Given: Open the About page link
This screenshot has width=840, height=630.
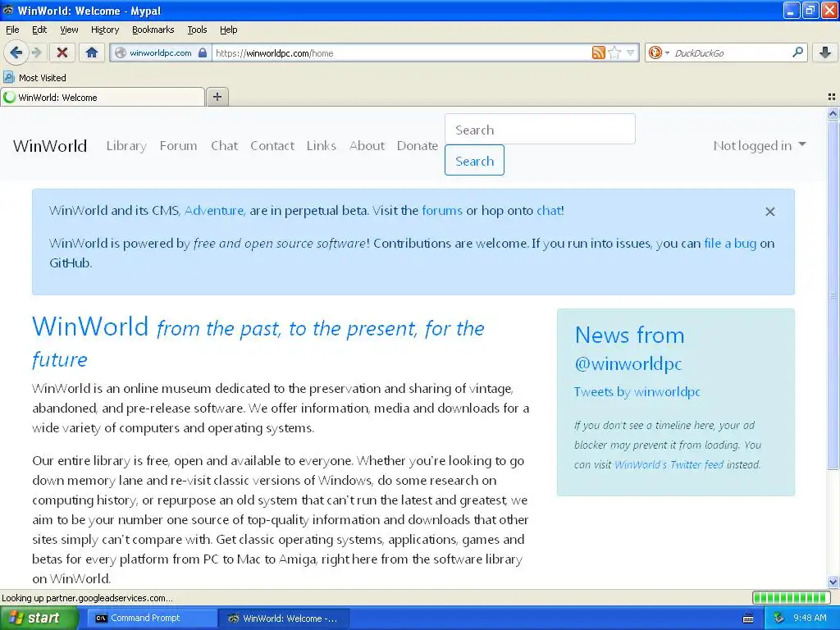Looking at the screenshot, I should point(367,146).
